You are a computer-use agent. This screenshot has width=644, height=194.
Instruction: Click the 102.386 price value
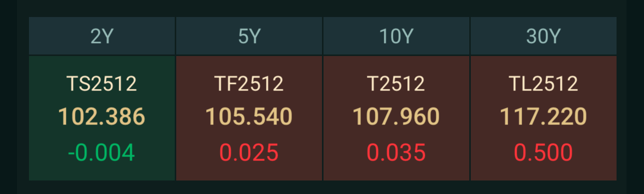[x=102, y=117]
